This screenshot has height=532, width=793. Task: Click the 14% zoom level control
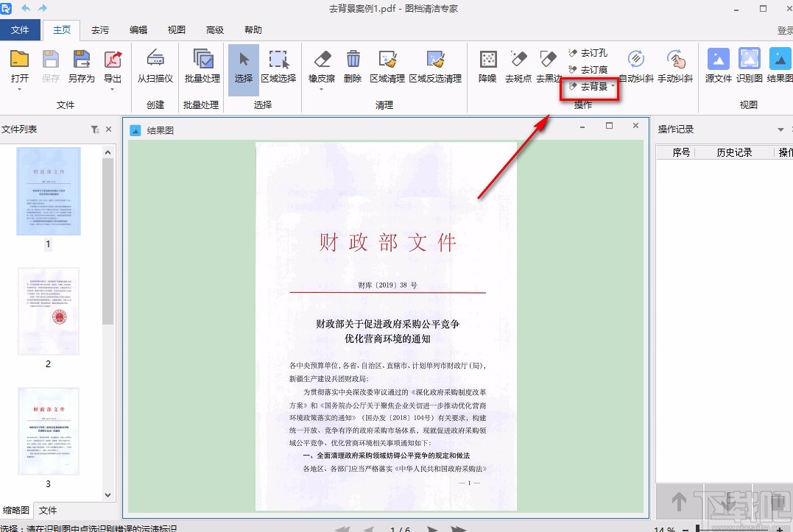coord(665,528)
